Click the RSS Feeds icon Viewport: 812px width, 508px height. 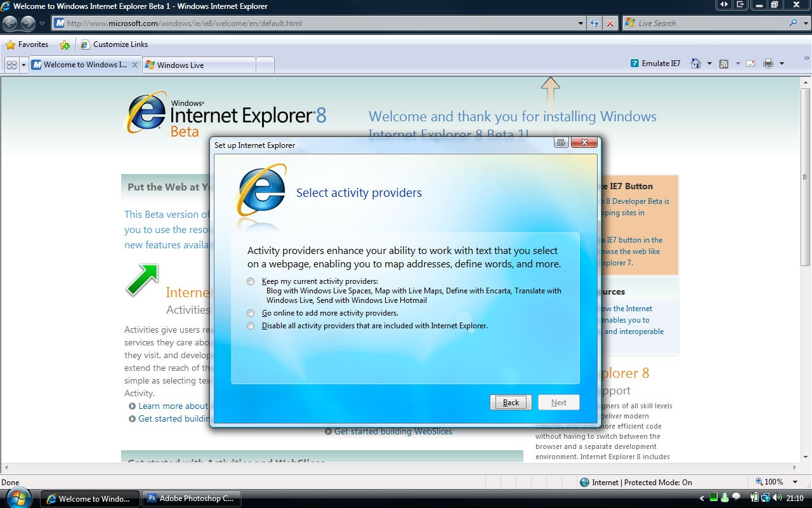pos(724,63)
